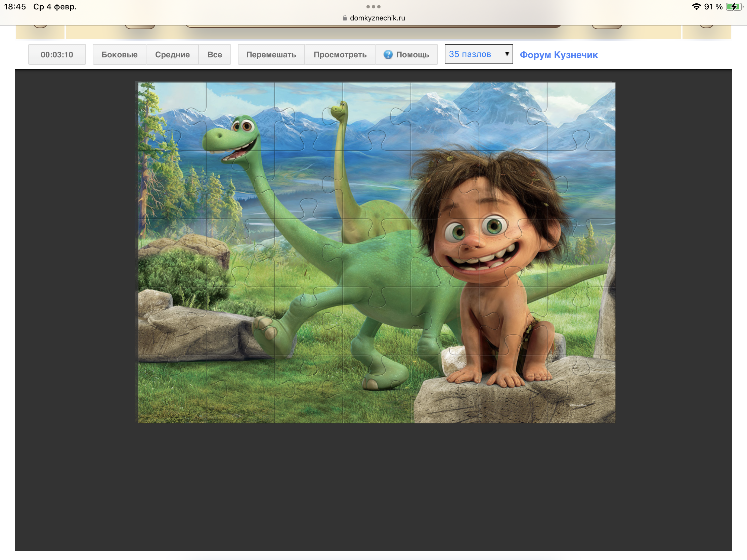Click the empty dark area below puzzle

(x=373, y=486)
